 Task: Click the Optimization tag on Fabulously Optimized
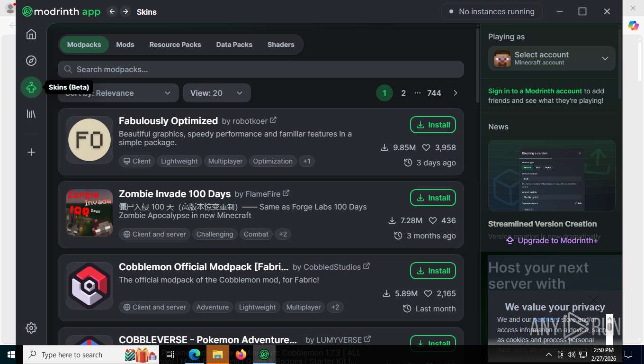click(x=273, y=161)
